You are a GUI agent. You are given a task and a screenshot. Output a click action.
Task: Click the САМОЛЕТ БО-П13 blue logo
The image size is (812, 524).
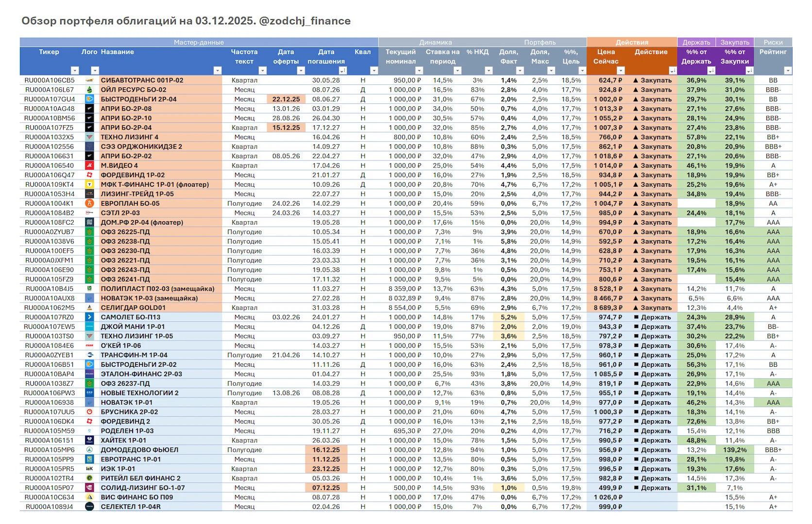(89, 317)
